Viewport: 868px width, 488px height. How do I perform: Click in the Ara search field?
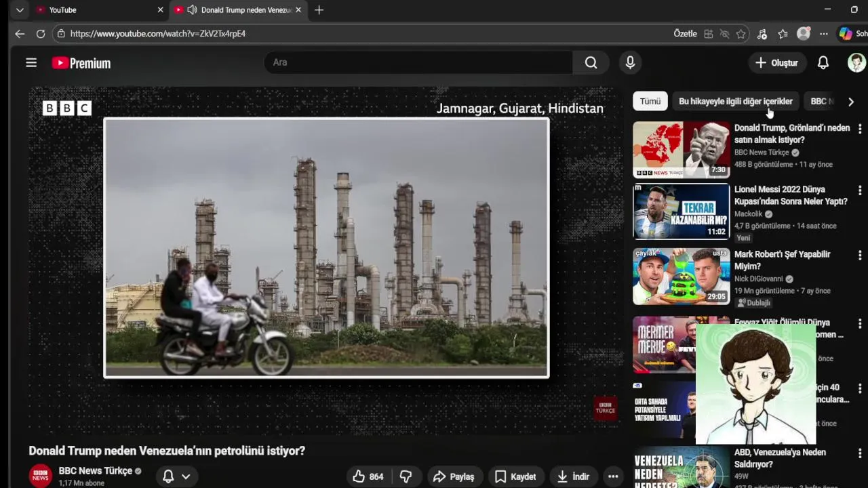point(418,62)
